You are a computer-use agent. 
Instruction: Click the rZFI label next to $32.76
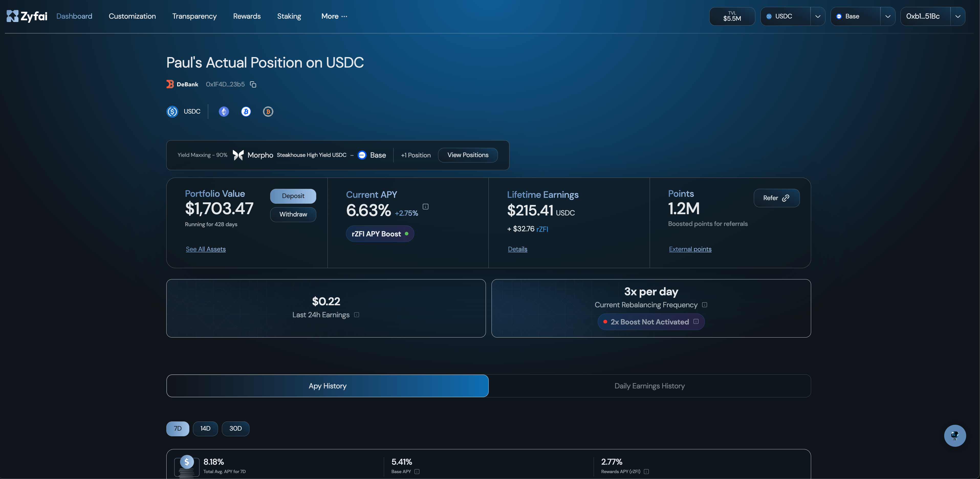(542, 229)
